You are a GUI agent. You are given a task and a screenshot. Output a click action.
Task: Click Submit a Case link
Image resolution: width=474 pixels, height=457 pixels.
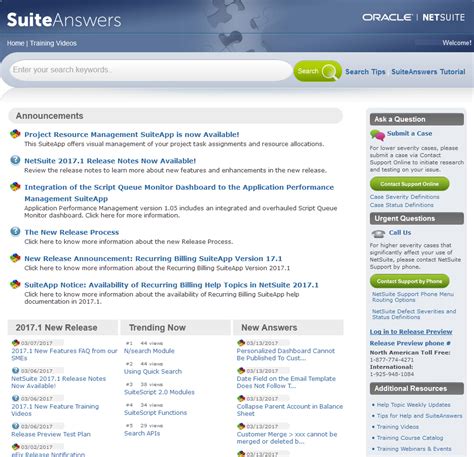409,133
